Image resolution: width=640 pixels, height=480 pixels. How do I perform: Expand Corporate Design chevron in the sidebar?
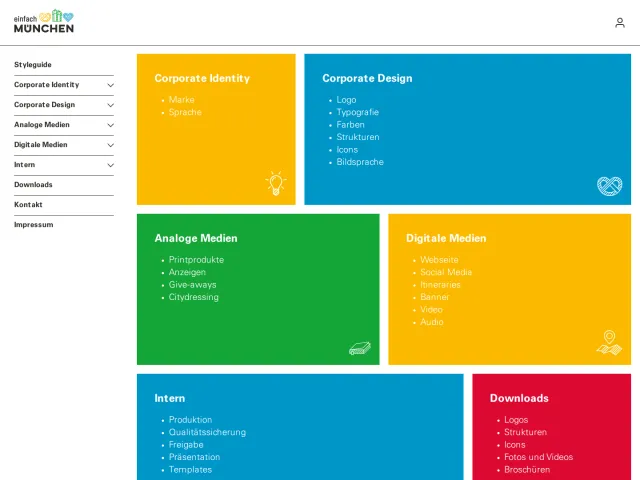click(110, 105)
